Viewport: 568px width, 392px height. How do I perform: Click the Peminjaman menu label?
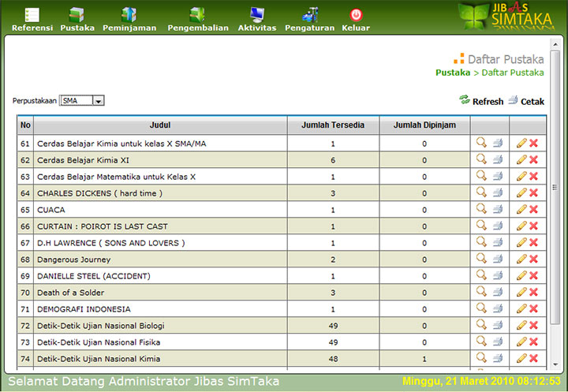[x=129, y=28]
